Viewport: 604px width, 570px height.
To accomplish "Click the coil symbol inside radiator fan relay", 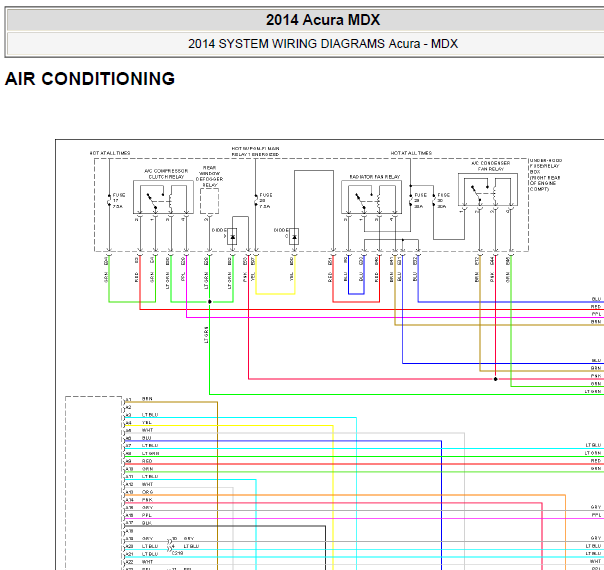I will [x=379, y=201].
